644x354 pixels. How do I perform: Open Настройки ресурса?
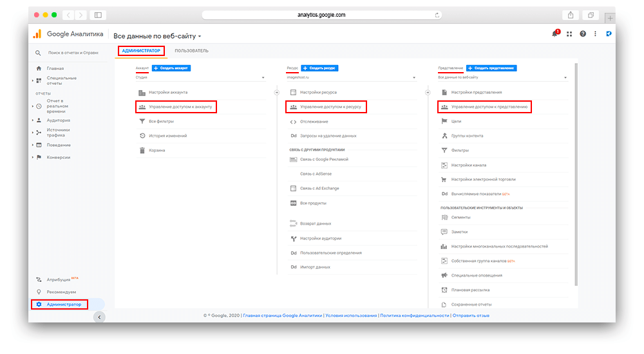[318, 93]
